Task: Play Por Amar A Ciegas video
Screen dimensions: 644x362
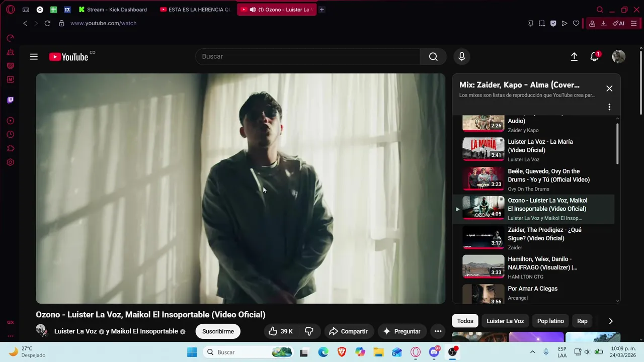Action: [x=533, y=294]
